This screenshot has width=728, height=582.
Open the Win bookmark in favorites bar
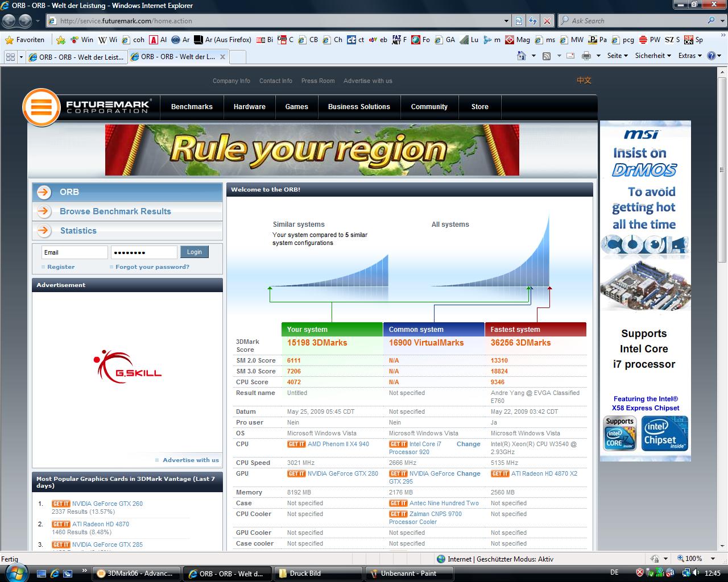[x=81, y=40]
